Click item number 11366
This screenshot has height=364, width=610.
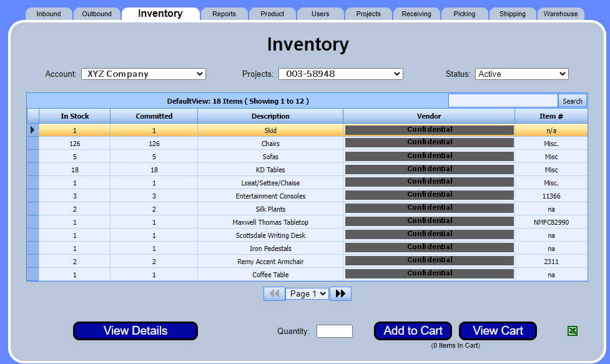[x=551, y=196]
